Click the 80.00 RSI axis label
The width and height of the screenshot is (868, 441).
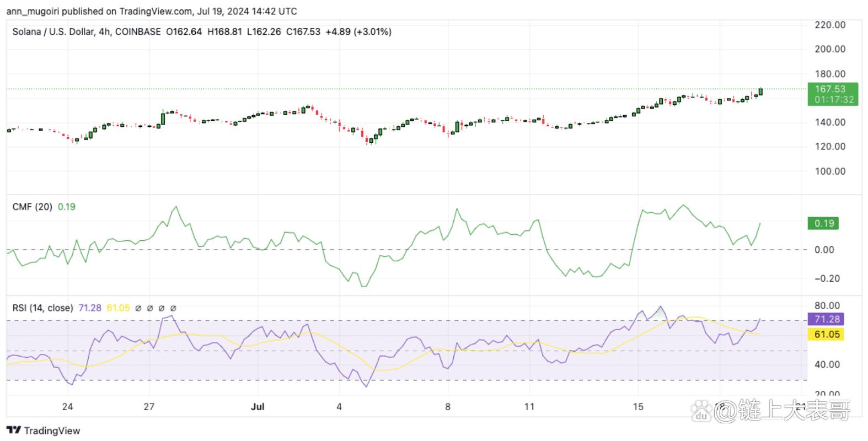pyautogui.click(x=827, y=306)
